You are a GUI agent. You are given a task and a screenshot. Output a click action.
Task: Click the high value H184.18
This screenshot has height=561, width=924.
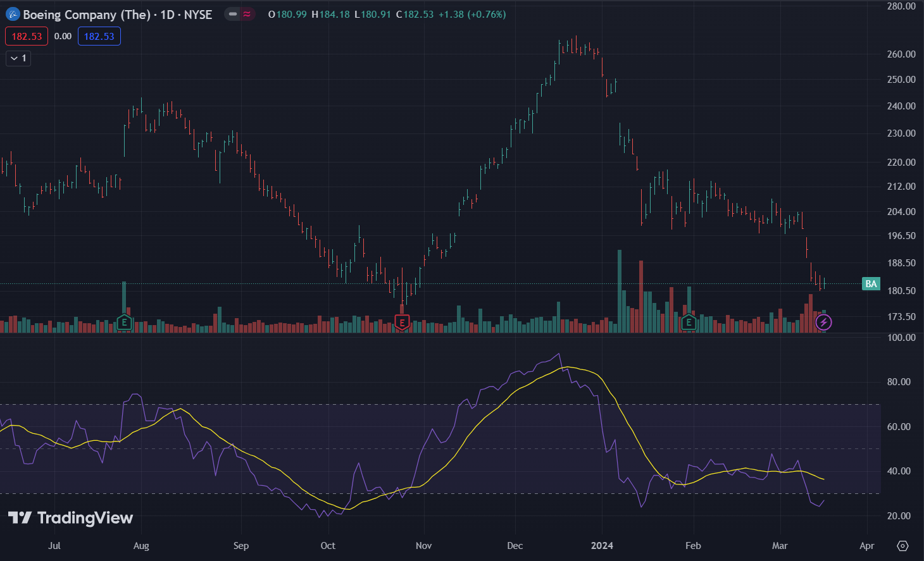click(x=330, y=14)
